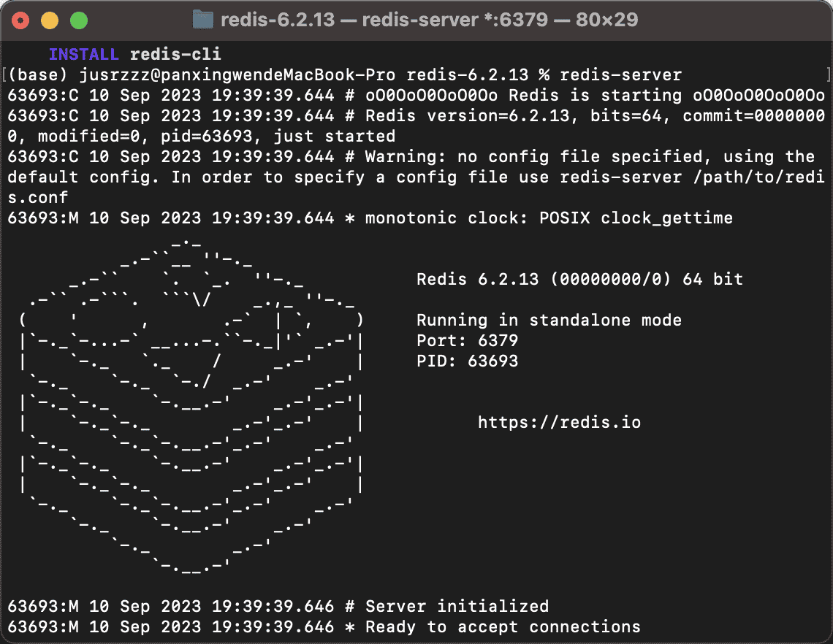The image size is (833, 644).
Task: Minimize the terminal window with yellow button
Action: click(x=50, y=20)
